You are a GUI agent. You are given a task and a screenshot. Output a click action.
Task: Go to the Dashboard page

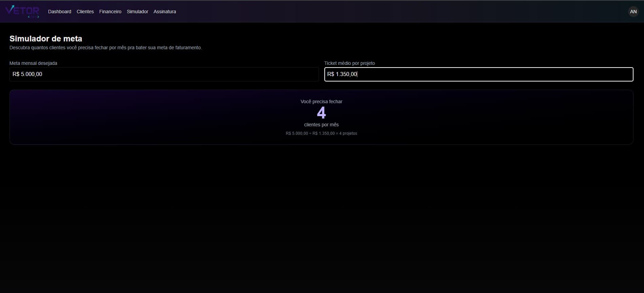60,12
